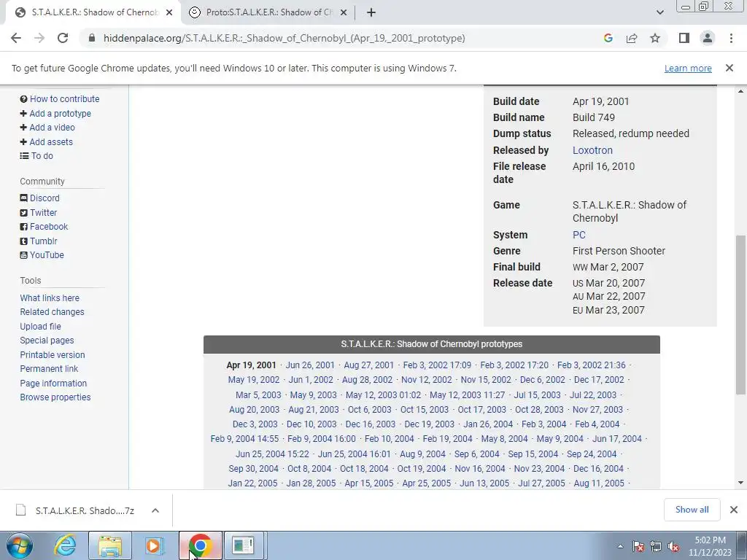The width and height of the screenshot is (747, 560).
Task: Open the Learn more link
Action: click(688, 68)
